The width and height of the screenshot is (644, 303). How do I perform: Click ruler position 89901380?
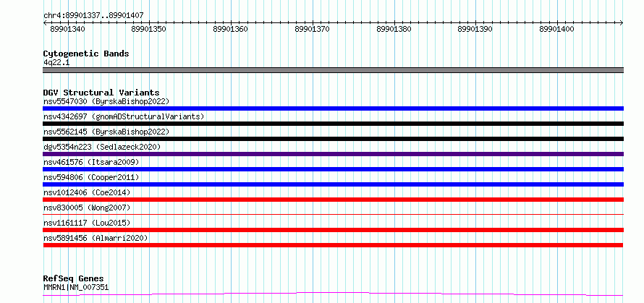(x=394, y=29)
